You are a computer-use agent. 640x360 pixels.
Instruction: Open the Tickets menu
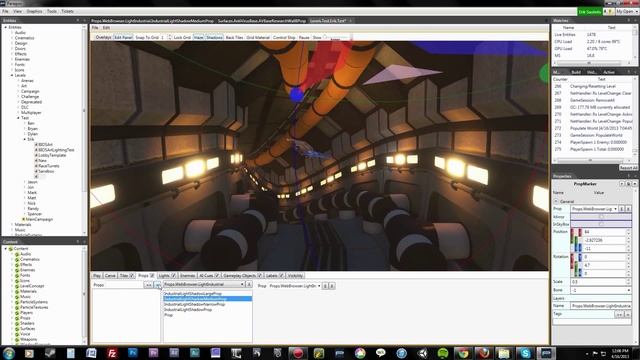click(67, 11)
